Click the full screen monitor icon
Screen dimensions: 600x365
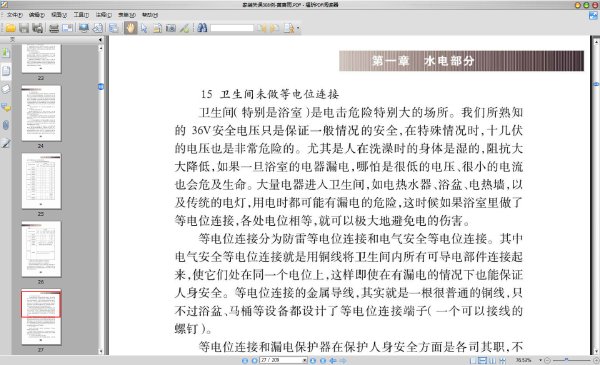tap(84, 28)
